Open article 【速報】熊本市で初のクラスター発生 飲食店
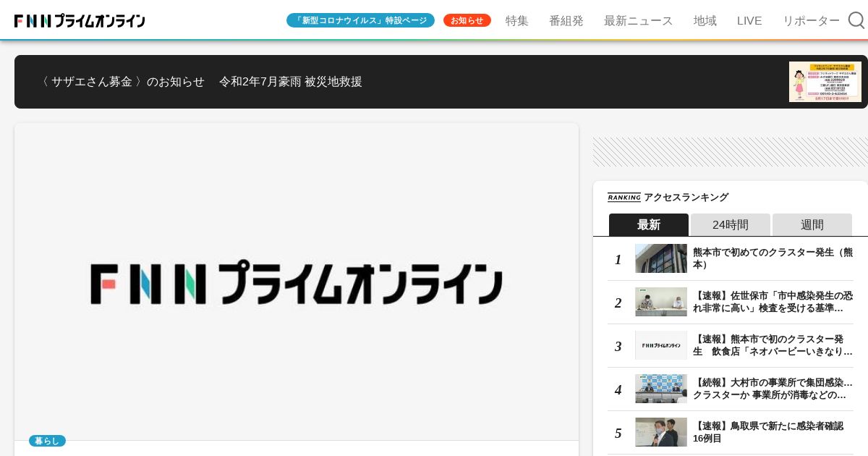The width and height of the screenshot is (868, 456). 773,345
